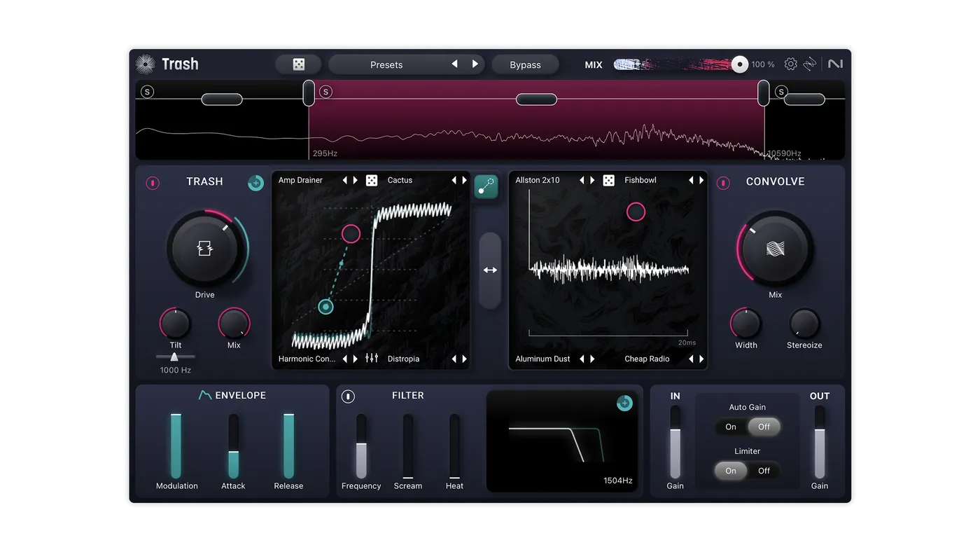Select previous distortion before Amp Drainer
Viewport: 980px width, 552px height.
[344, 180]
